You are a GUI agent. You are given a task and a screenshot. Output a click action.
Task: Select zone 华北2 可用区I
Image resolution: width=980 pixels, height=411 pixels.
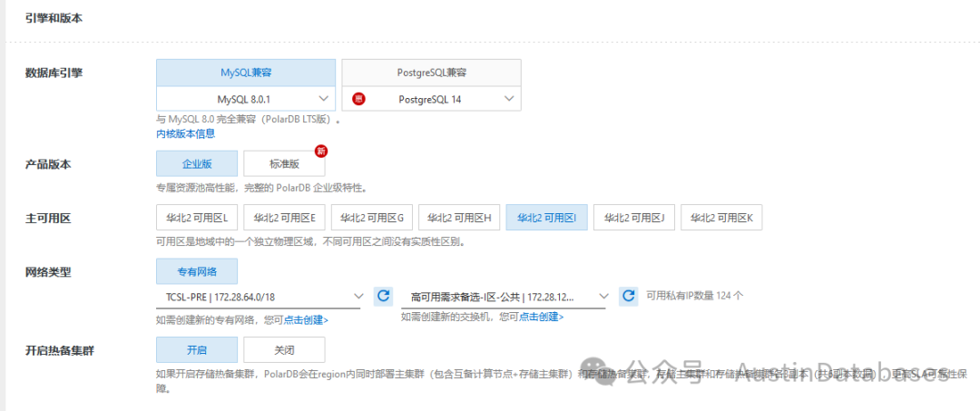coord(547,218)
